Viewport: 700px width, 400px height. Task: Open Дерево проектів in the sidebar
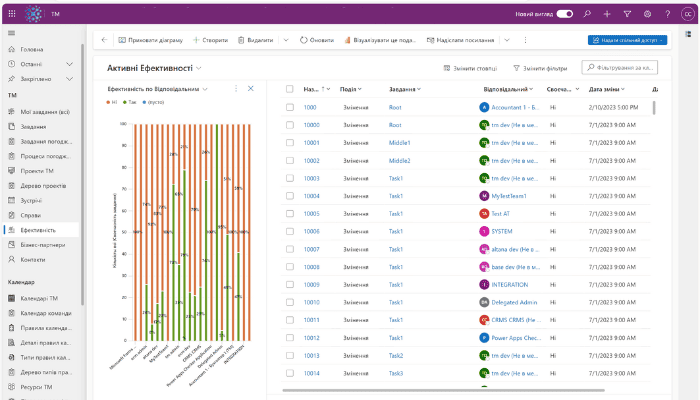45,185
